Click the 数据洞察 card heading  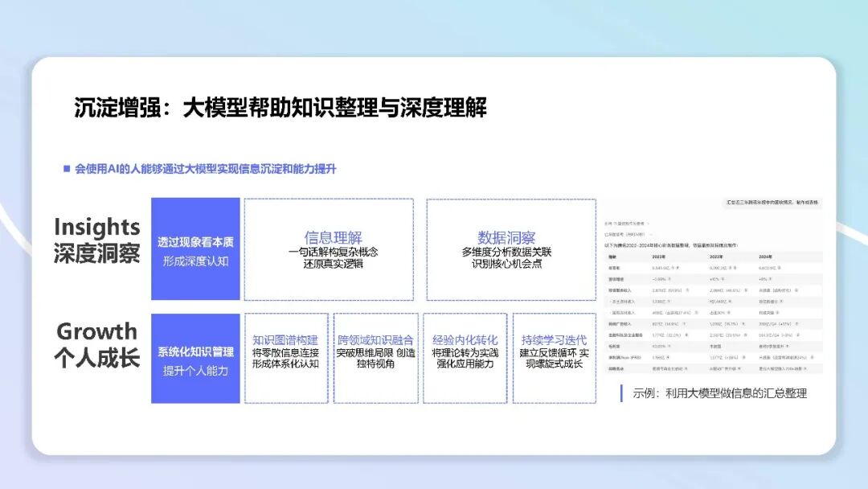coord(506,237)
